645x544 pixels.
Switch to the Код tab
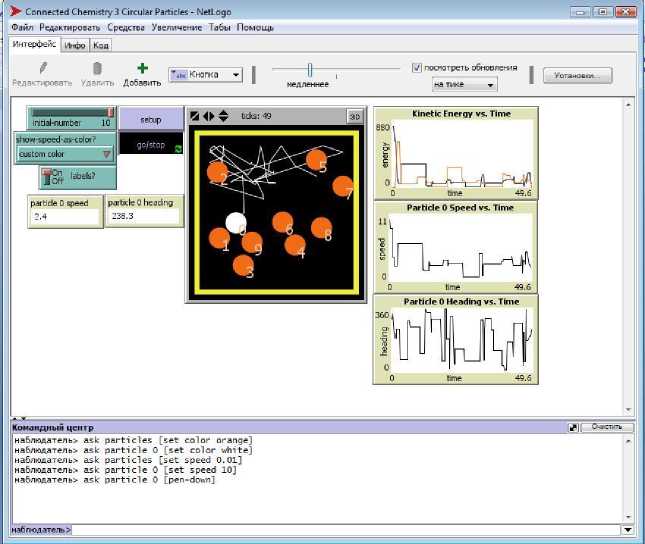pyautogui.click(x=100, y=45)
